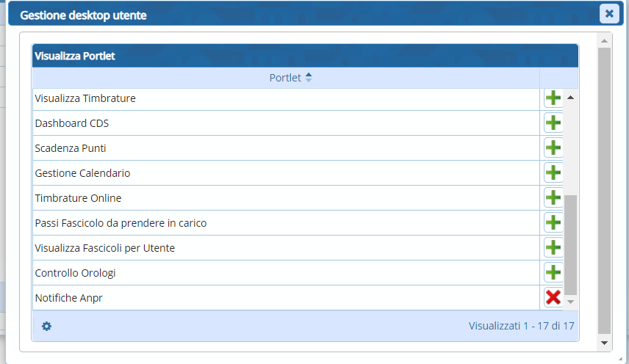Remove the Notifiche Anpr portlet
This screenshot has width=629, height=364.
(553, 297)
